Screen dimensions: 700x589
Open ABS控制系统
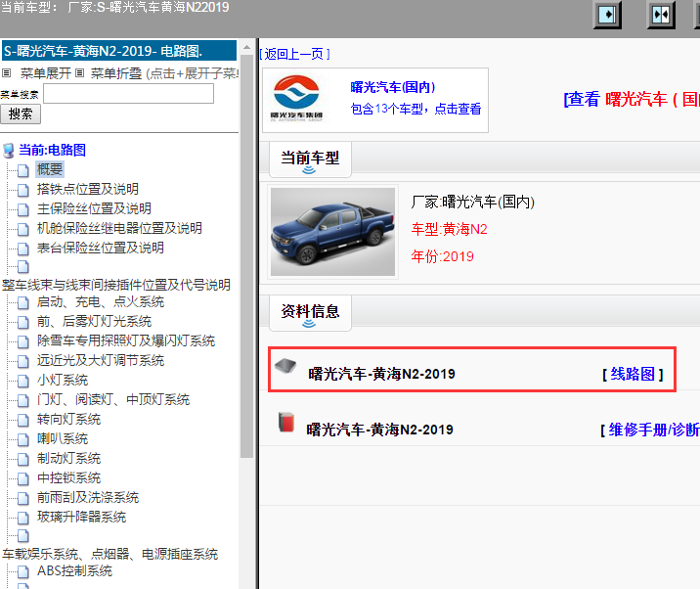74,570
